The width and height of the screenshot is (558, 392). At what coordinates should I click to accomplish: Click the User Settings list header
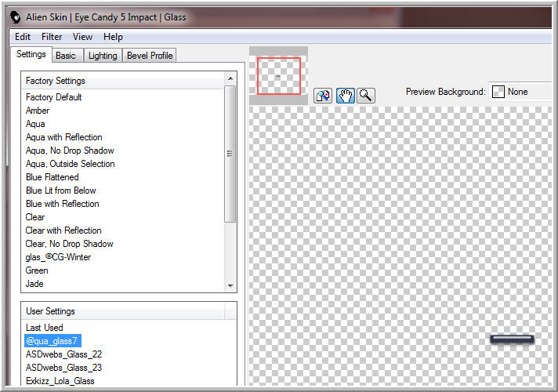pyautogui.click(x=123, y=311)
